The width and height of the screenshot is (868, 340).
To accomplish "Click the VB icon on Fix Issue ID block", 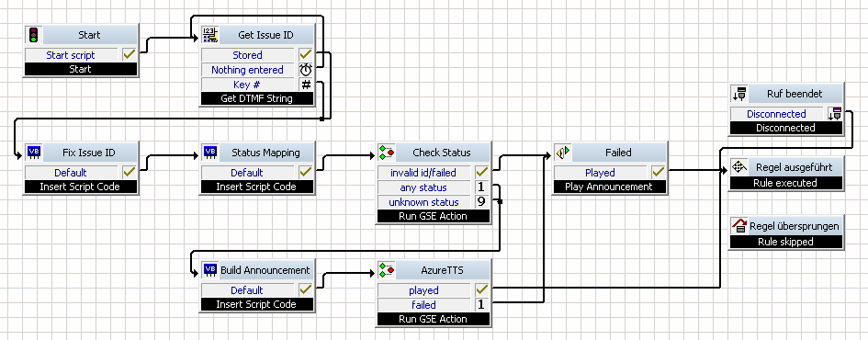I will (34, 153).
